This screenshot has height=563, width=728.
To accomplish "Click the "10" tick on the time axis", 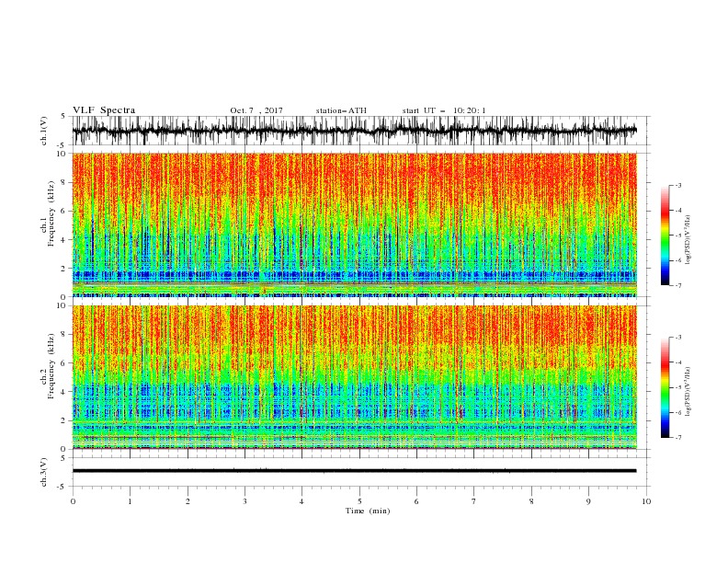I will pos(646,501).
